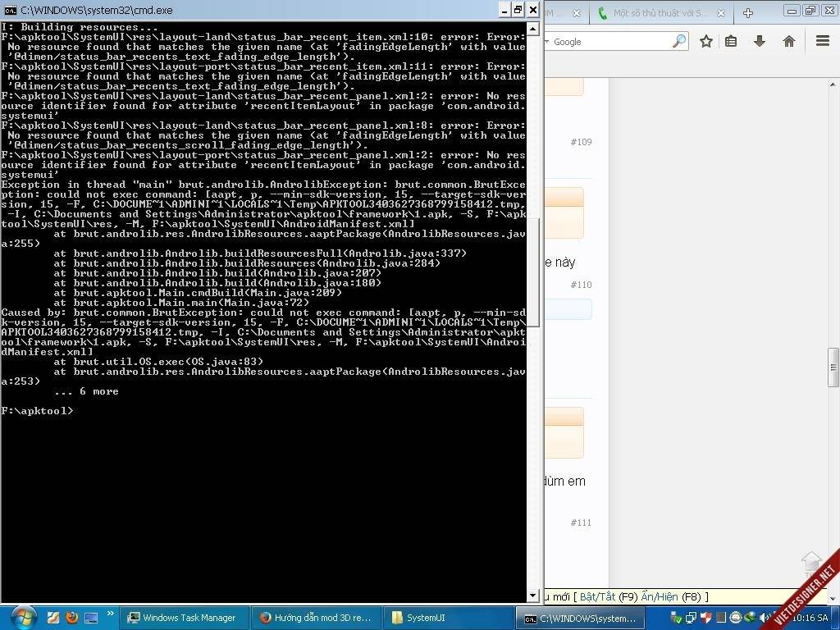Open the bookmarks list icon
The height and width of the screenshot is (630, 840).
click(731, 41)
